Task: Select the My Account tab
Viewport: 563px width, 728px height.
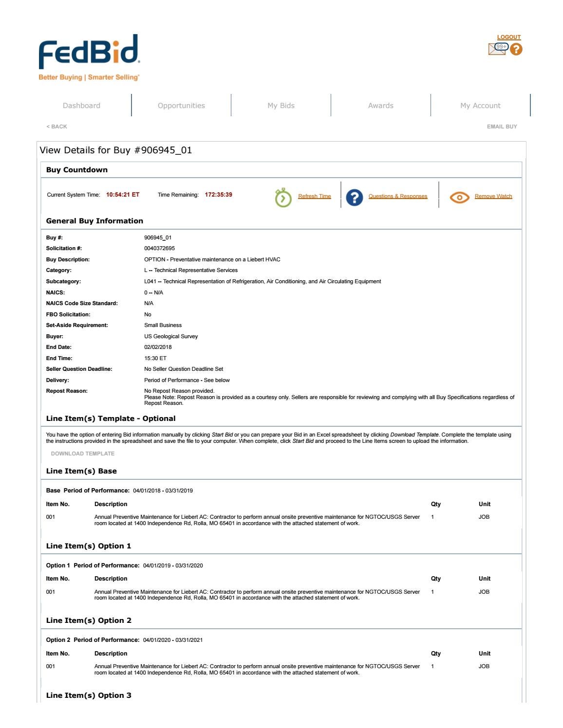Action: click(x=480, y=106)
